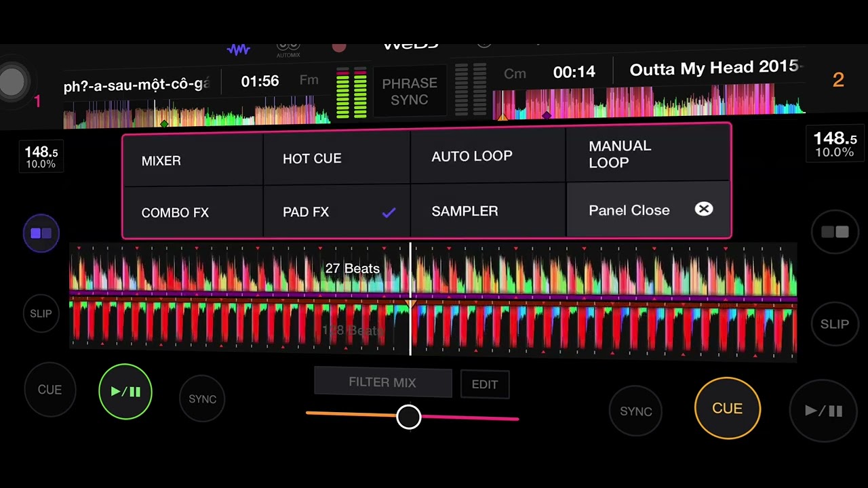Tap the pink deck number 1
Image resolution: width=868 pixels, height=488 pixels.
[x=37, y=102]
